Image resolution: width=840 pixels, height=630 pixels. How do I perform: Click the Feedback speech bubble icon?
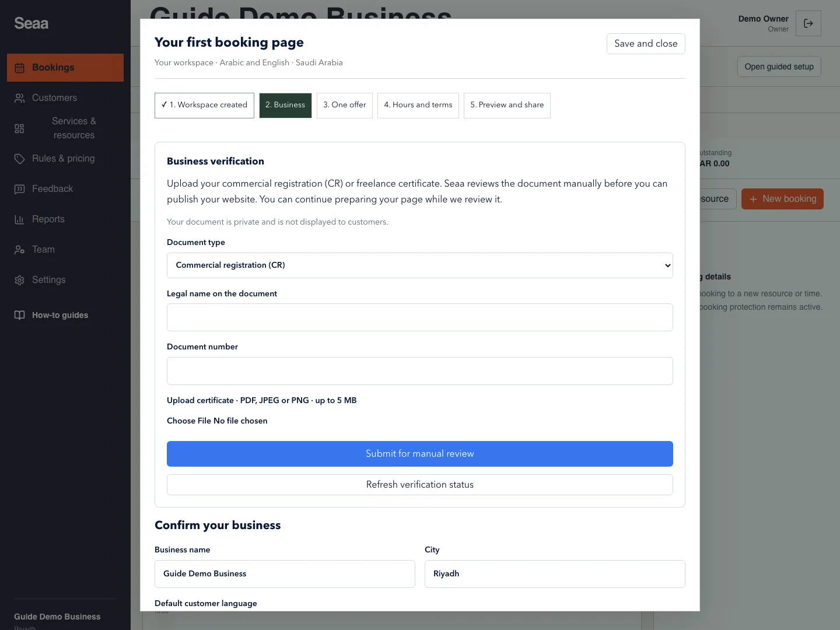19,189
